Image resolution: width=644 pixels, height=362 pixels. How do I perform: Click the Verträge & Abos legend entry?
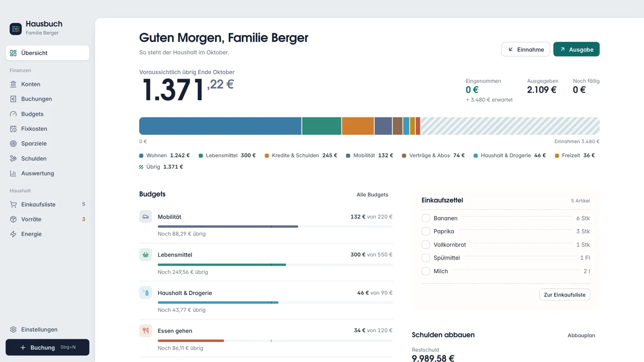(x=433, y=156)
